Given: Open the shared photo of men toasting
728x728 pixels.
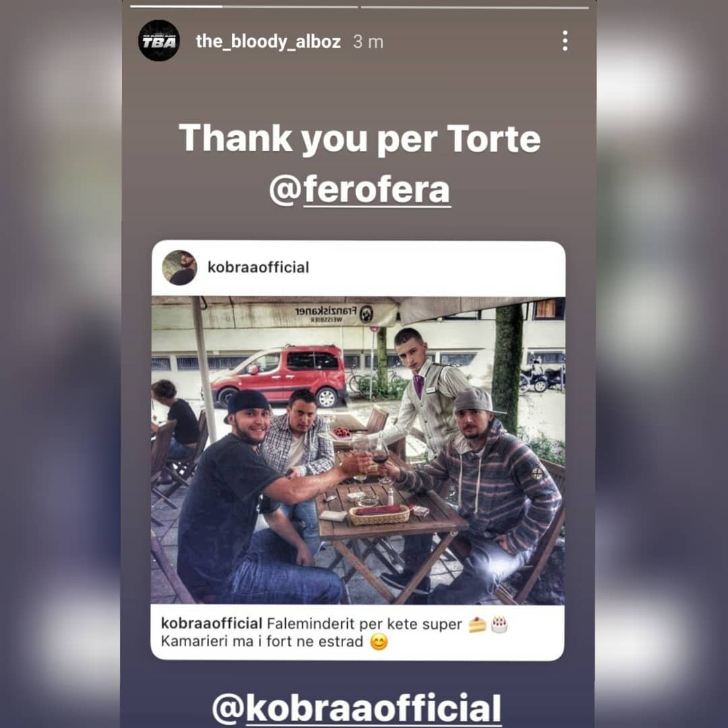Looking at the screenshot, I should click(x=358, y=450).
